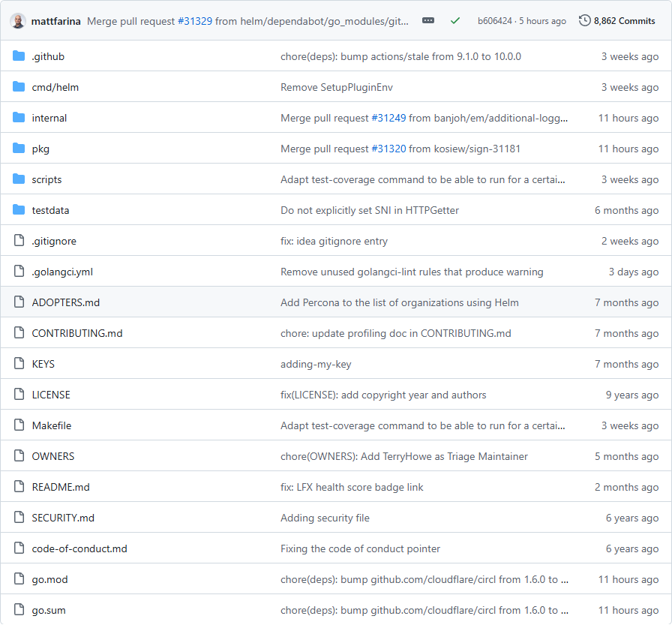Open 'Add Percona to the list' commit message
The width and height of the screenshot is (672, 625).
point(399,302)
